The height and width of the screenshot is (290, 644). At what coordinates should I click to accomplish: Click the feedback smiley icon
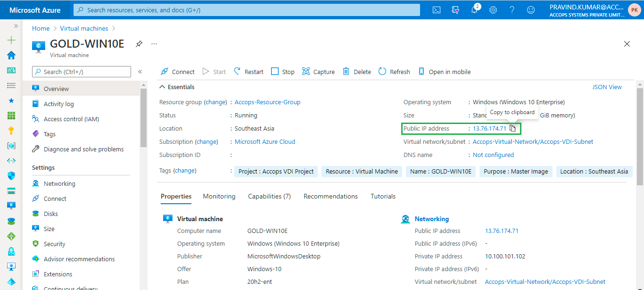point(531,9)
